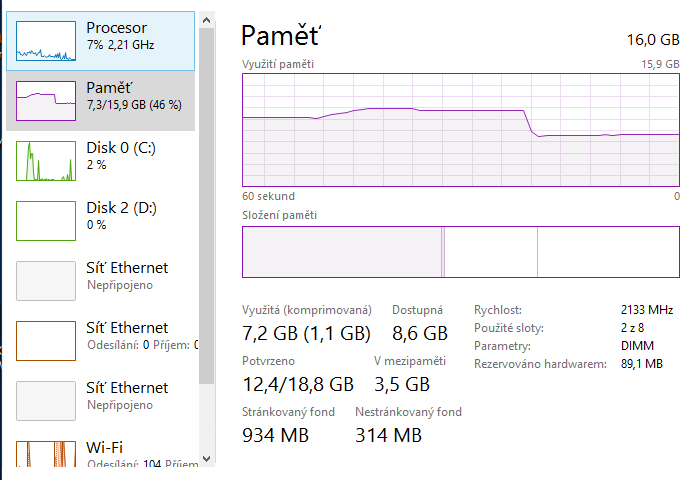Select the Disk 0 (C:) activity thumbnail
Screen dimensions: 690x480
point(46,162)
